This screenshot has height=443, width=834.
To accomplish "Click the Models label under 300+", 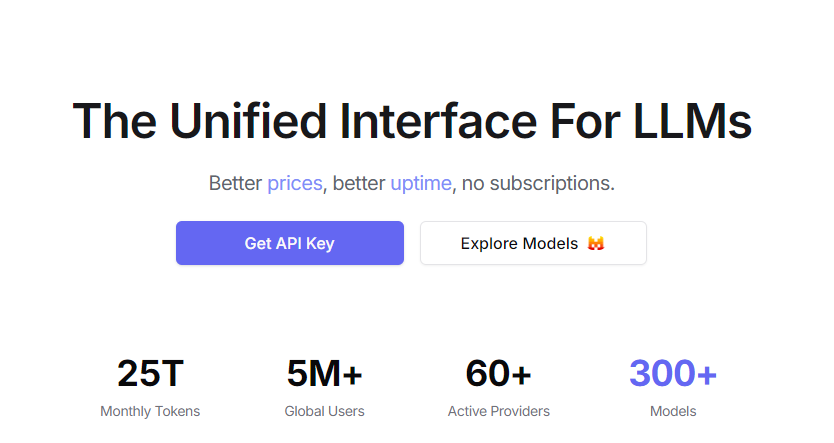I will point(672,411).
